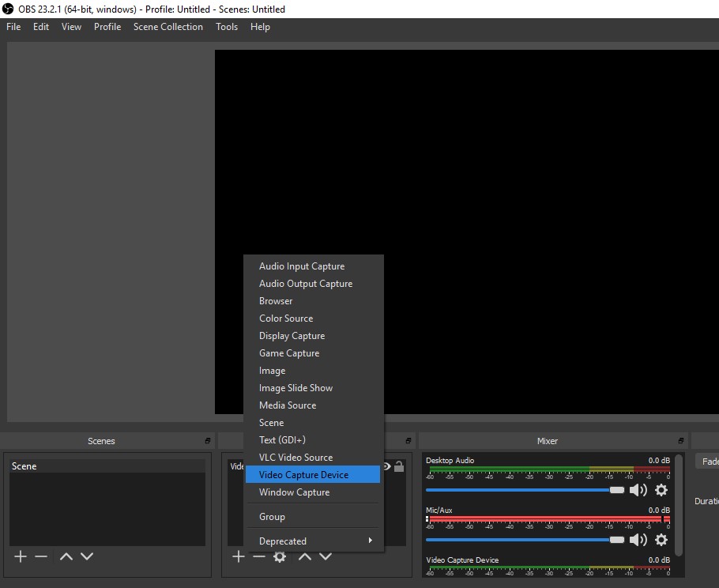Open the Help menu
Image resolution: width=719 pixels, height=588 pixels.
point(260,27)
